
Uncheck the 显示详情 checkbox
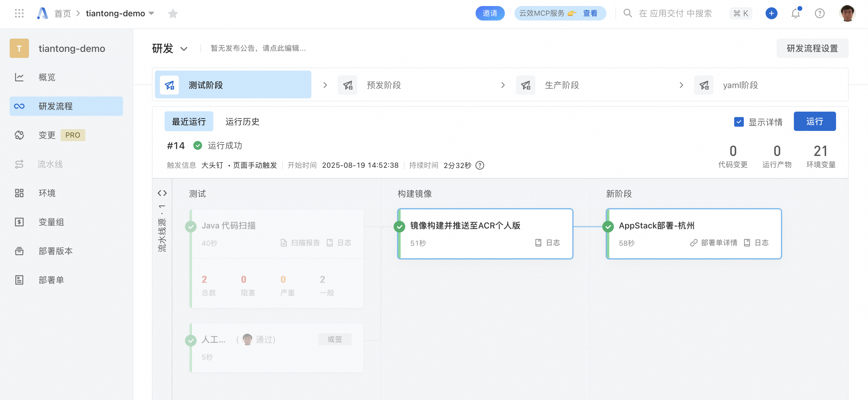coord(739,122)
